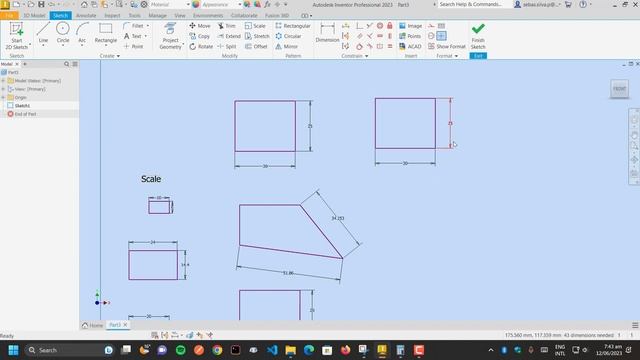This screenshot has height=360, width=640.
Task: Activate the Trim tool
Action: 227,26
